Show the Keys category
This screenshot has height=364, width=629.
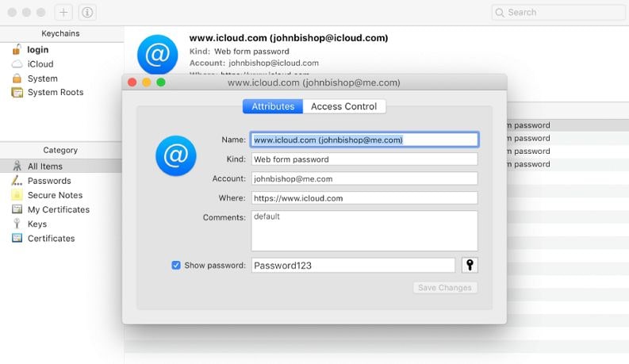pos(37,224)
